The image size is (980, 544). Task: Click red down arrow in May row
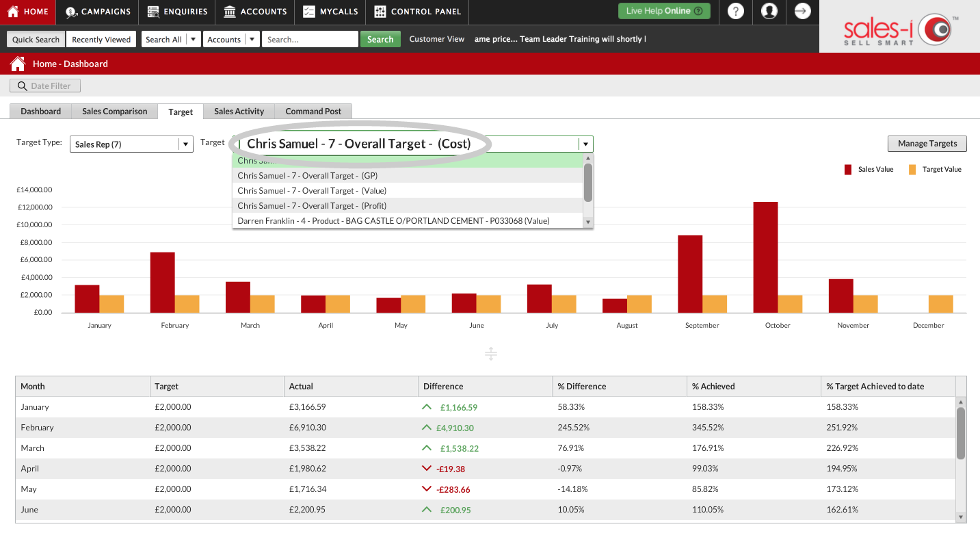tap(427, 489)
